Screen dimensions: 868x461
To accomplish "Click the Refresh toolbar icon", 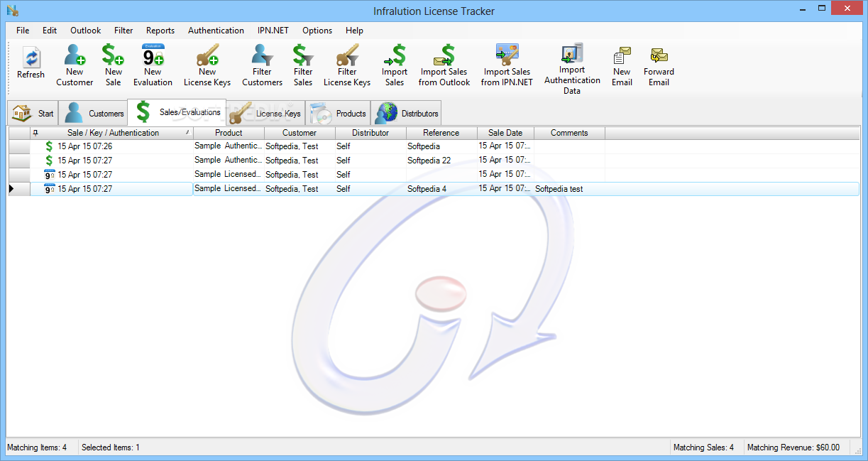I will [x=31, y=64].
